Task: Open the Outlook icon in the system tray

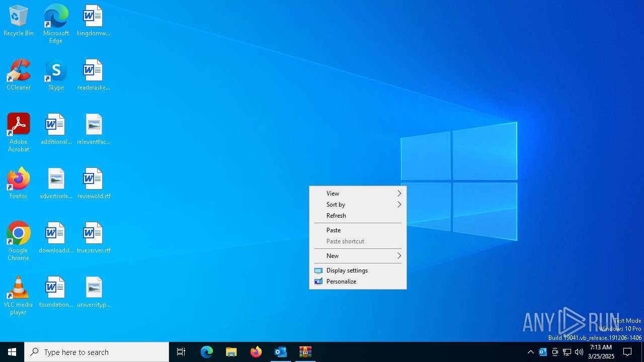Action: (x=543, y=352)
